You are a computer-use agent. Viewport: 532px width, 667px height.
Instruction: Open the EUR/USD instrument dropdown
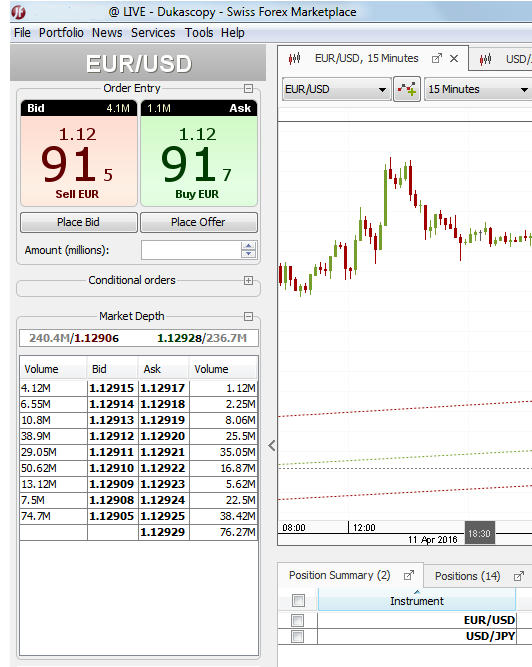[336, 89]
